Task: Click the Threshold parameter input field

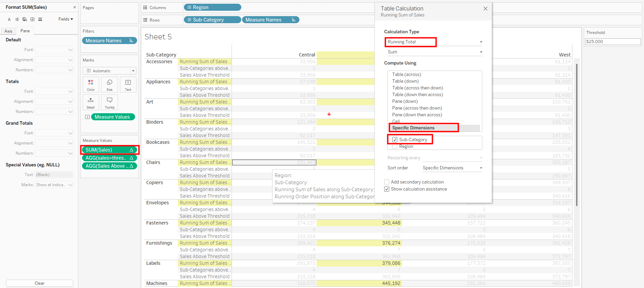Action: tap(613, 42)
